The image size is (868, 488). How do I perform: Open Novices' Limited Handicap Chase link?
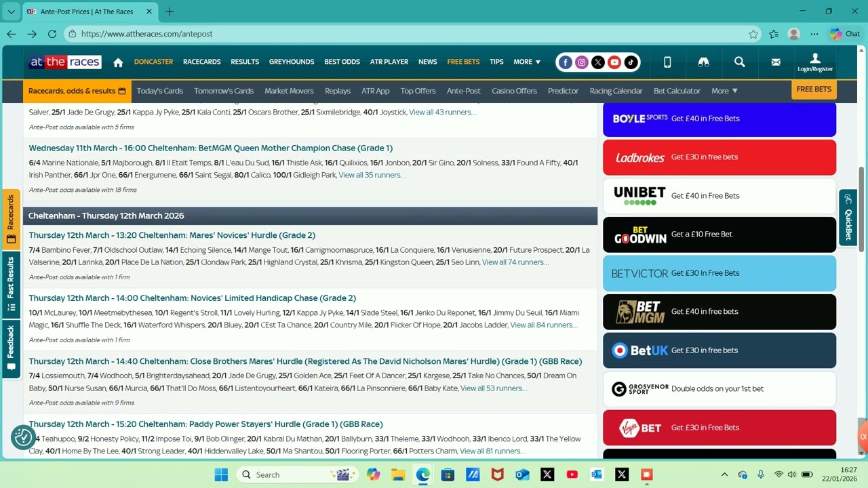point(192,298)
